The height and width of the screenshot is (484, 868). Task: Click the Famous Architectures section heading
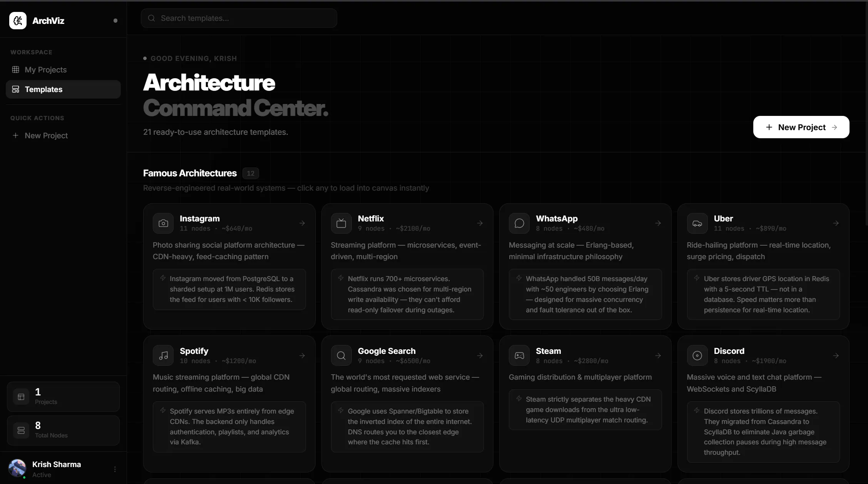(x=190, y=173)
